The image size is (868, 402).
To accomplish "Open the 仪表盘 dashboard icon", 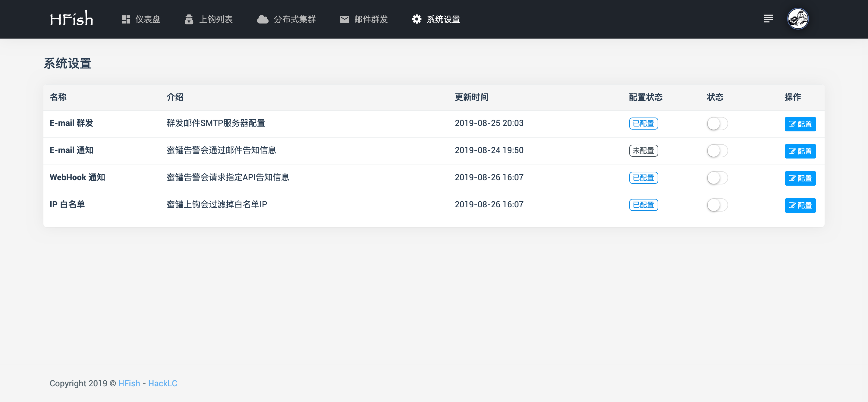I will coord(126,19).
